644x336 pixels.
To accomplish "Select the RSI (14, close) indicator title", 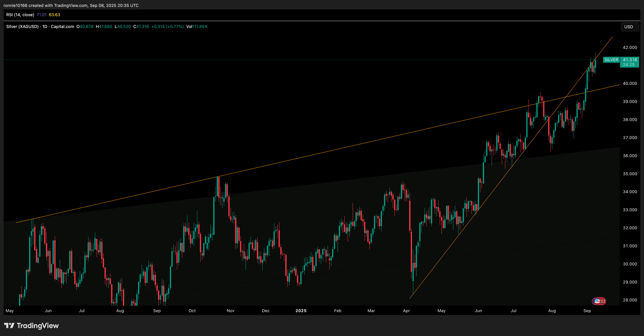I will click(x=20, y=15).
